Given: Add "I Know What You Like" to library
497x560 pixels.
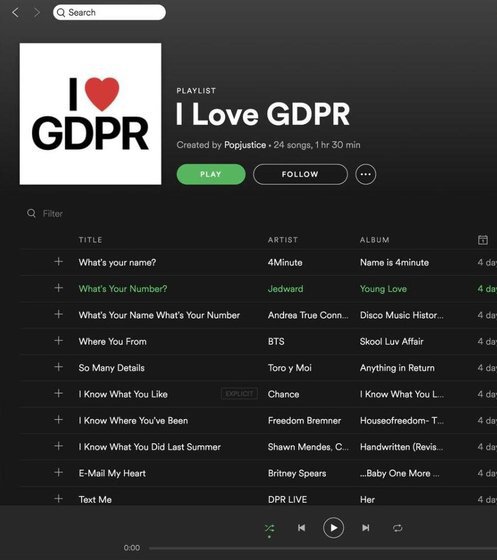Looking at the screenshot, I should pos(59,393).
